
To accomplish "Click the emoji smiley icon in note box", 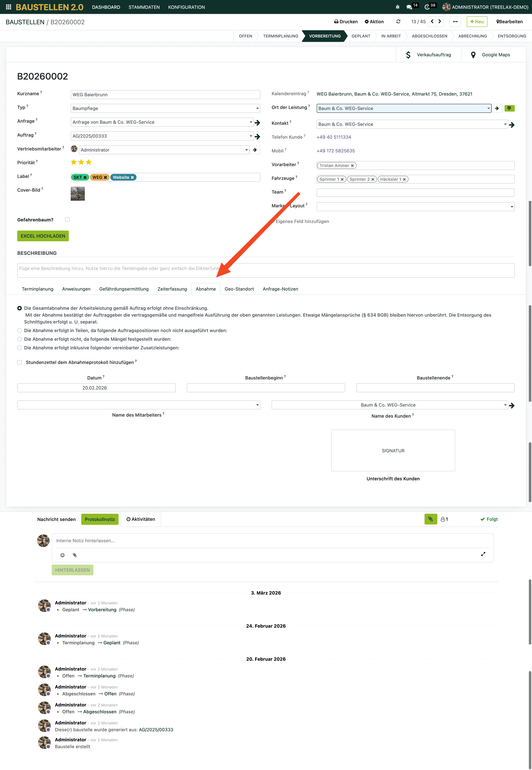I will point(62,555).
